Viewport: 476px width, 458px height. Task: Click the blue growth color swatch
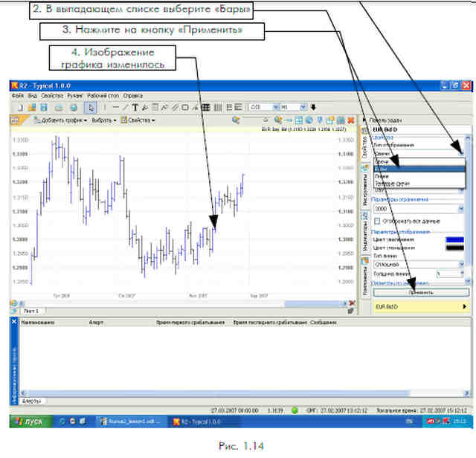coord(454,239)
